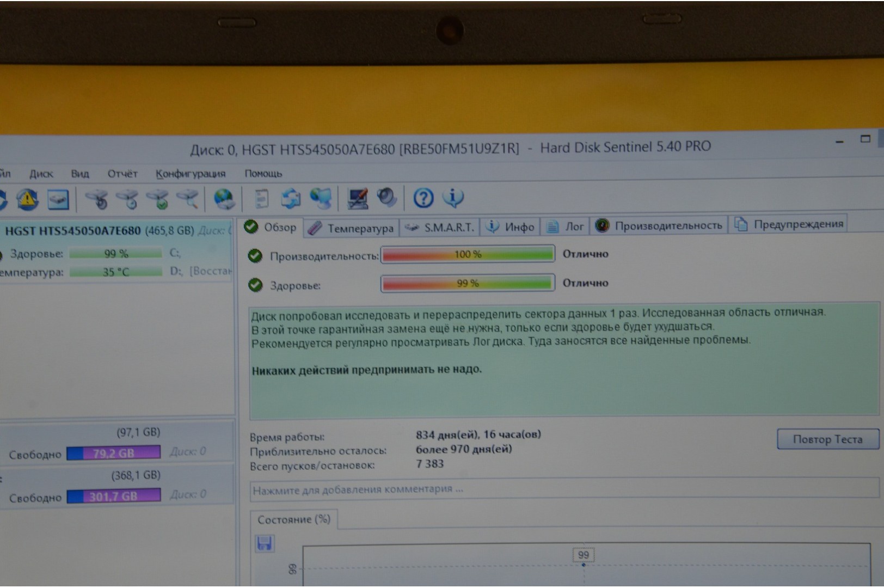Click the disk drive panel toolbar icon
The height and width of the screenshot is (588, 884).
coord(58,200)
